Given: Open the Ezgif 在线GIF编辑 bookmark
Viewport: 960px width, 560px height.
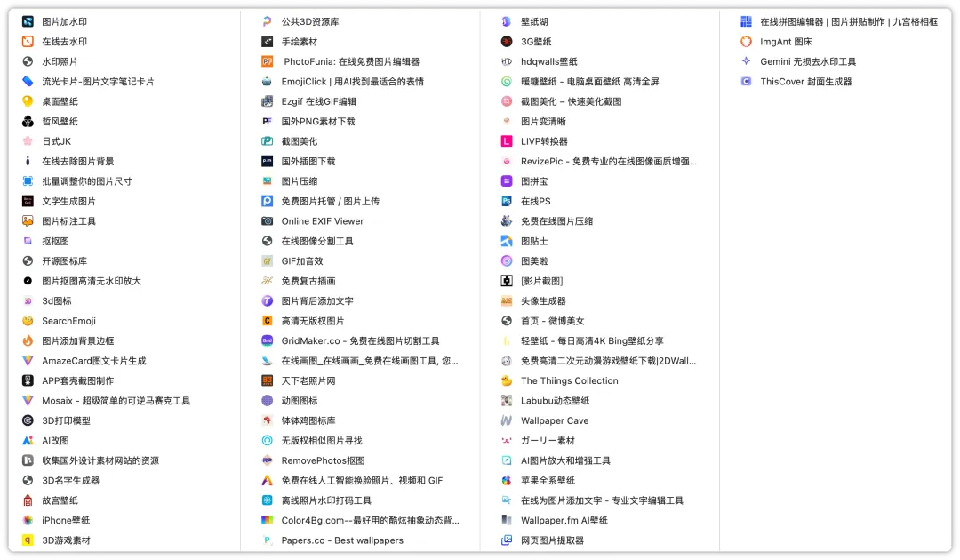Looking at the screenshot, I should click(318, 101).
